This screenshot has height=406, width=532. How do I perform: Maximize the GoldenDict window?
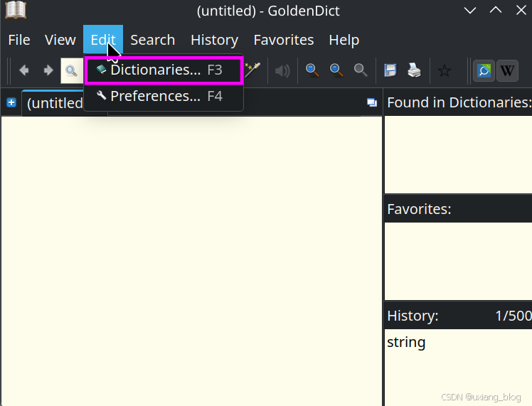(496, 11)
